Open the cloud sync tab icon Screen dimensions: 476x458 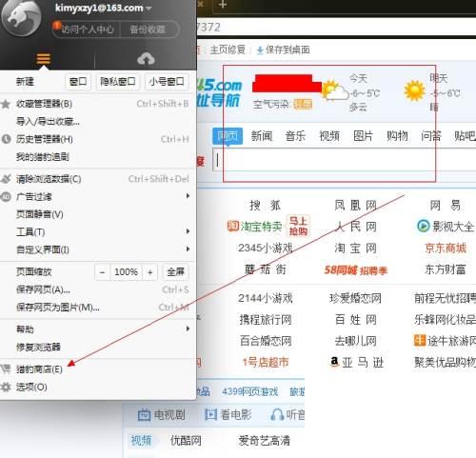(x=146, y=59)
